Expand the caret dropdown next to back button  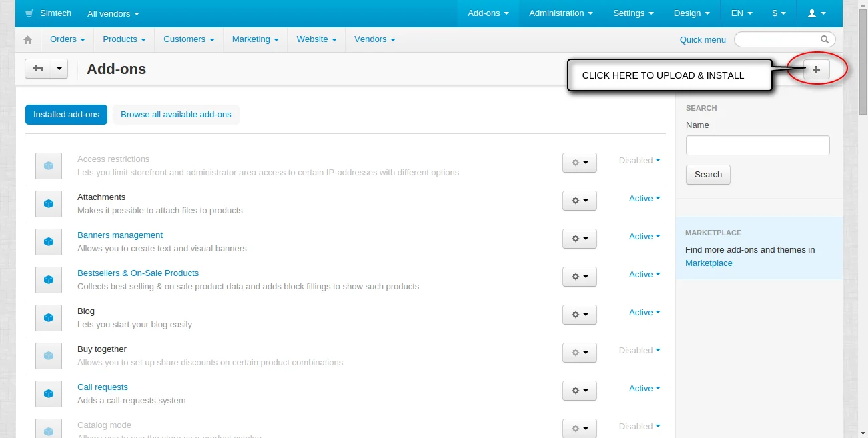point(59,69)
